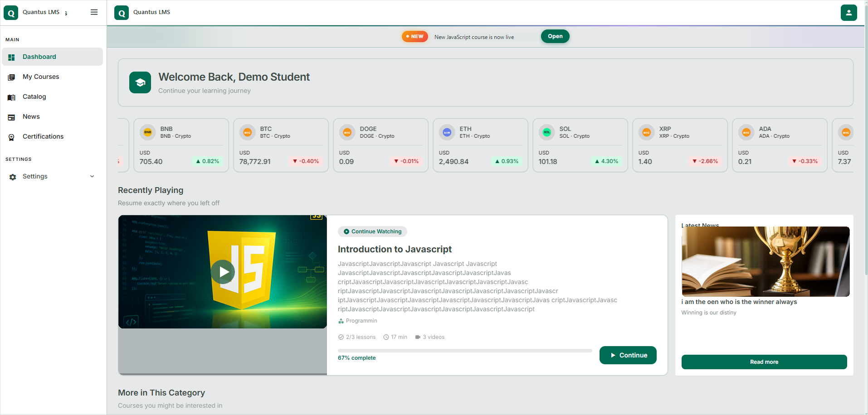This screenshot has width=868, height=415.
Task: Click the Continue Watching badge
Action: pos(372,232)
